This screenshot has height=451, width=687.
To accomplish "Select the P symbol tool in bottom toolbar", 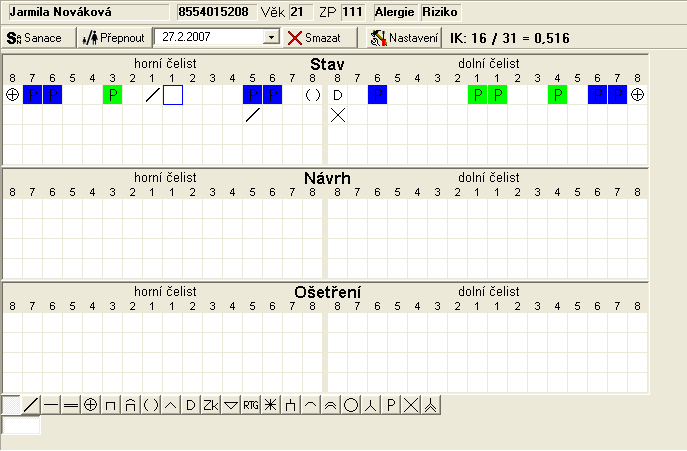I will pyautogui.click(x=391, y=405).
